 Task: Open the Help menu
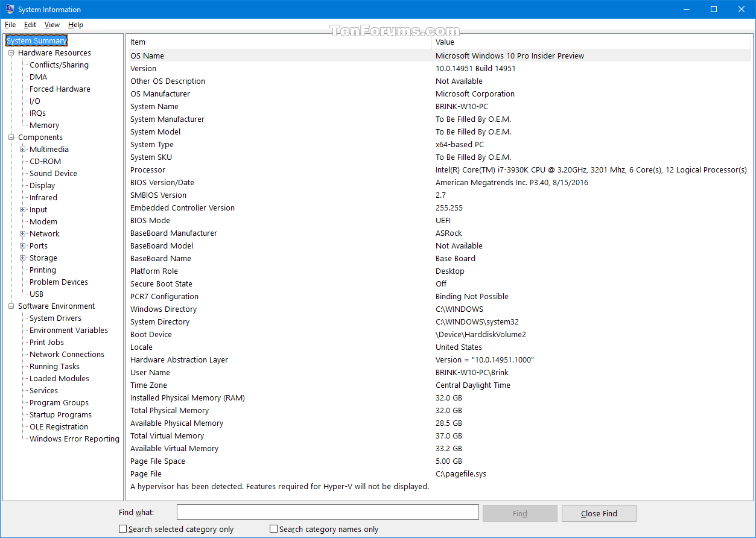coord(75,25)
